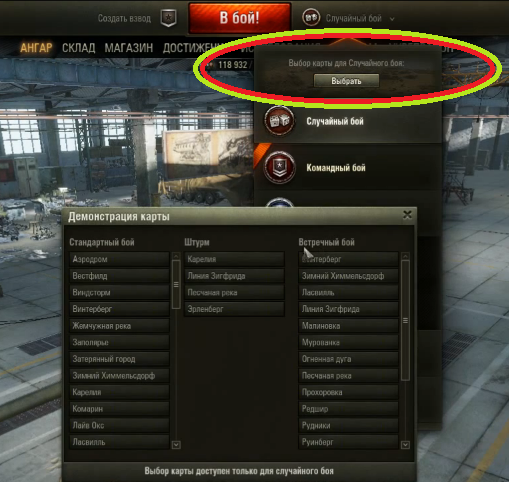Select the Случайный бой dice icon in list
The image size is (509, 482).
click(279, 121)
